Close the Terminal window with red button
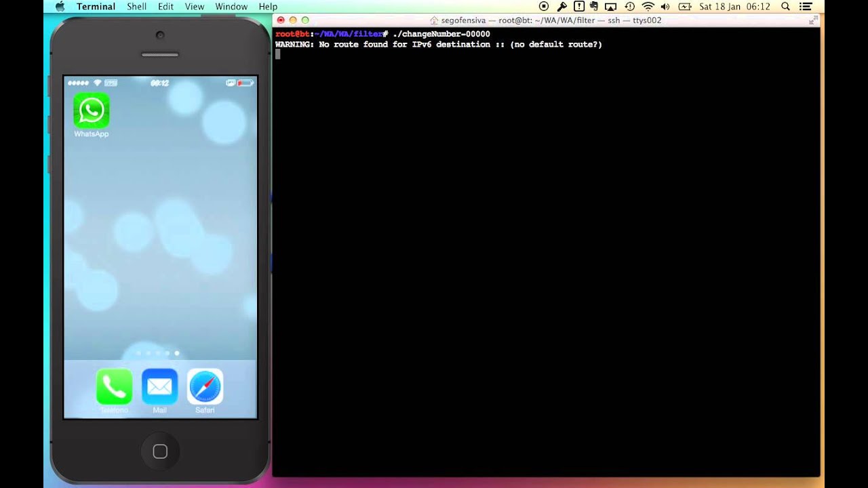 pyautogui.click(x=281, y=20)
